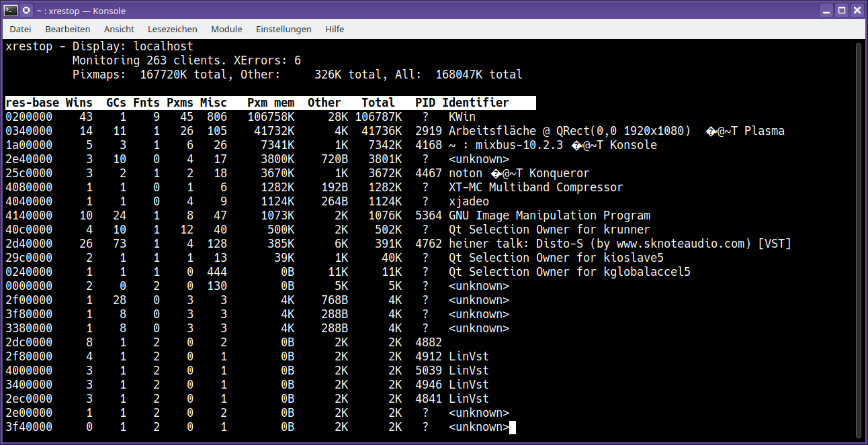Click the Arbeitsfläche Plasma identifier text
Screen dimensions: 868x445
(x=617, y=131)
